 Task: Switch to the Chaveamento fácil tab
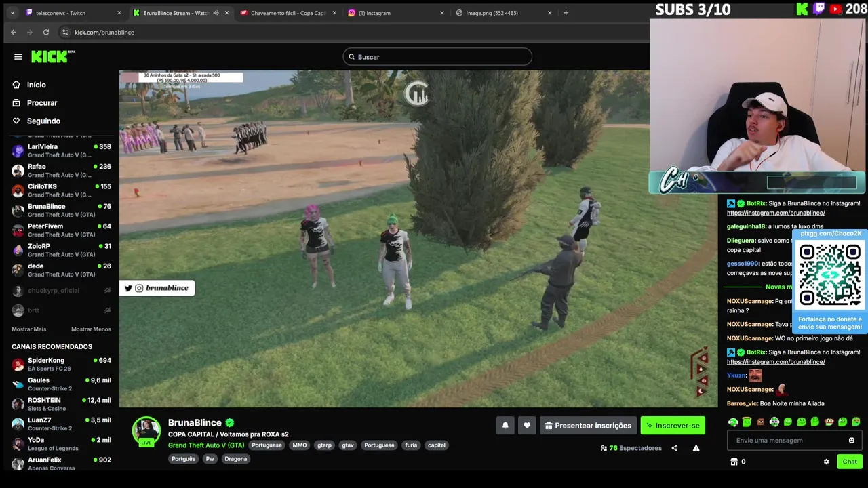(288, 12)
